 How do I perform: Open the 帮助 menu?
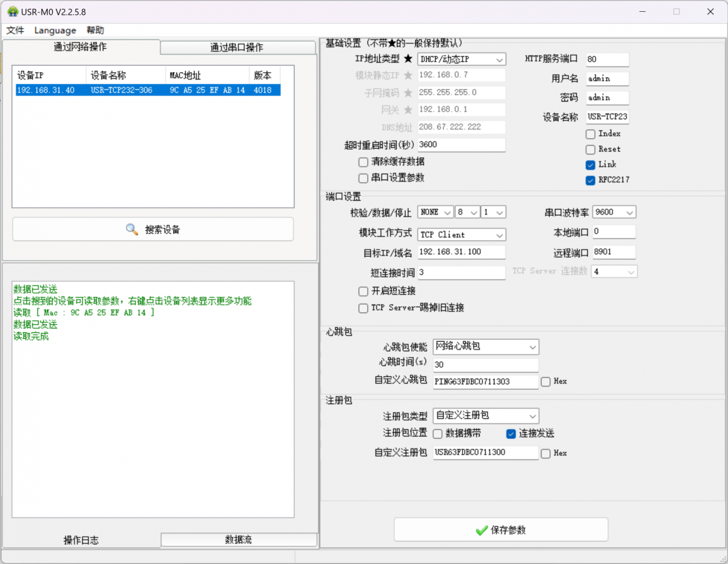(95, 30)
